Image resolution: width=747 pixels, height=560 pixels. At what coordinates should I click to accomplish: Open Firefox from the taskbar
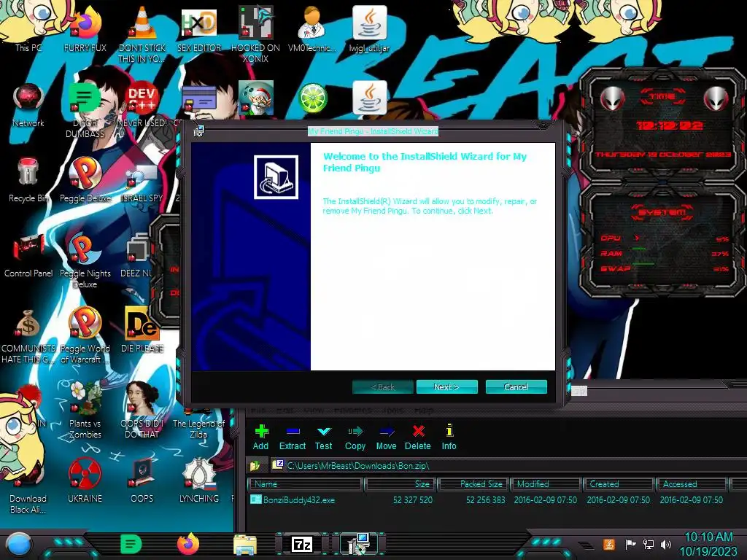(188, 544)
